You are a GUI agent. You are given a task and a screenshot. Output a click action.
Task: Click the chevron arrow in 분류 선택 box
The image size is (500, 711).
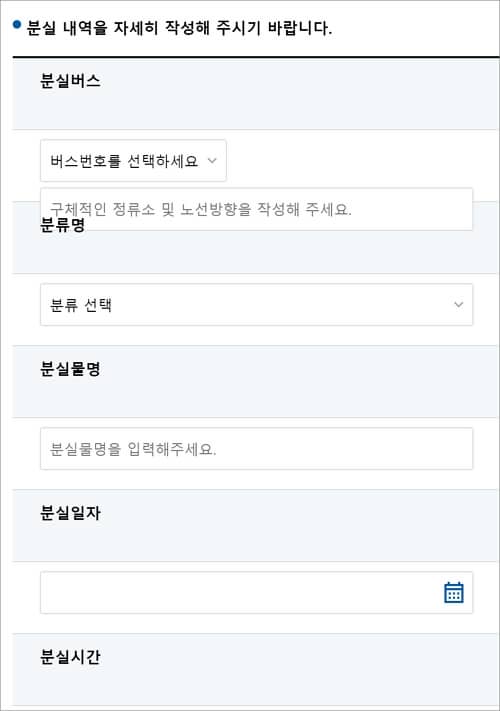click(459, 305)
